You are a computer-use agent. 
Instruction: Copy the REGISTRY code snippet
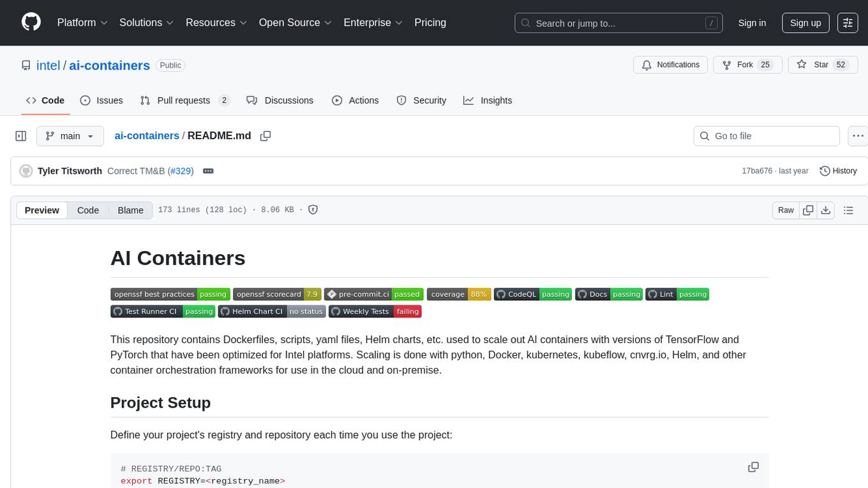(753, 468)
